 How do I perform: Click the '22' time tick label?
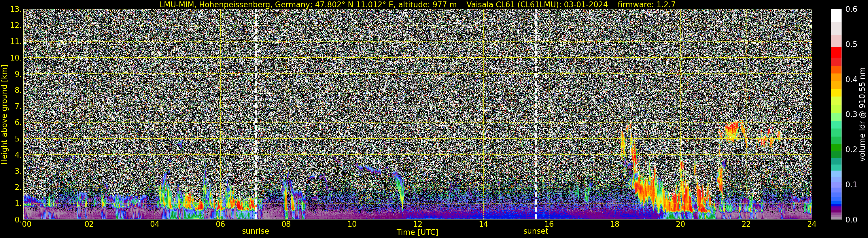(746, 224)
